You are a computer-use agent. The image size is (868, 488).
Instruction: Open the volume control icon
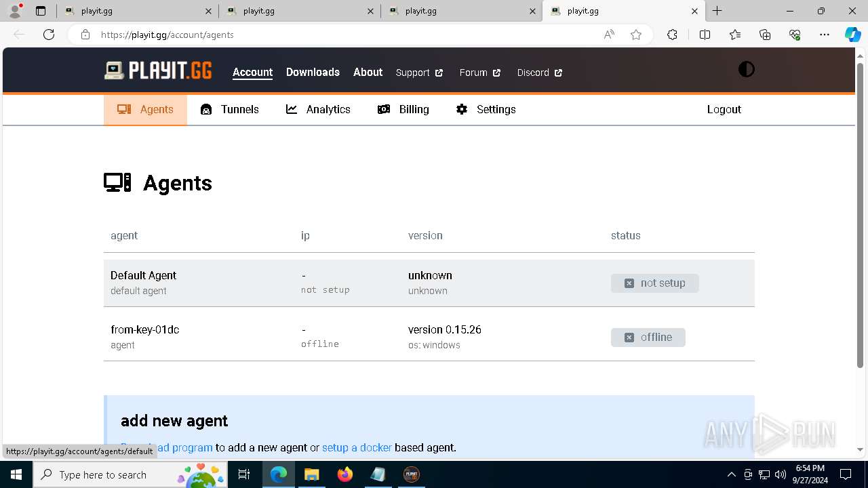[x=781, y=474]
